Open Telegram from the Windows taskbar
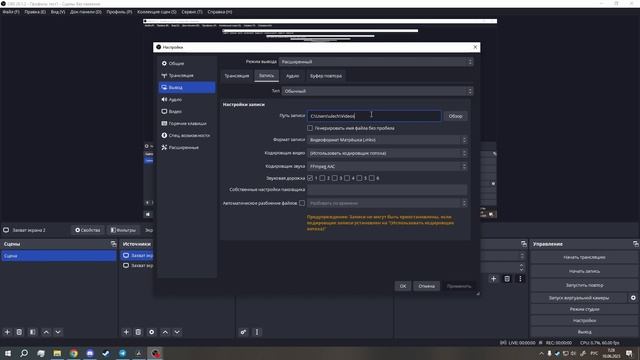This screenshot has height=360, width=640. tap(122, 353)
